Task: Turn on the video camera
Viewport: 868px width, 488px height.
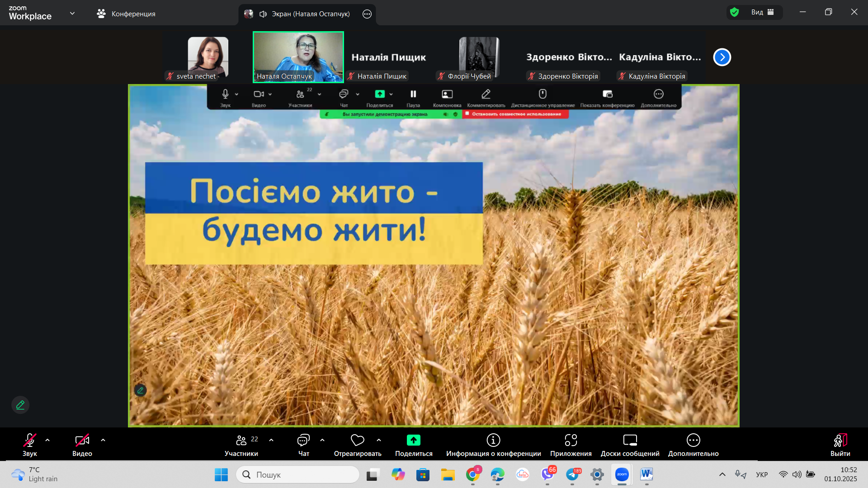Action: click(82, 441)
